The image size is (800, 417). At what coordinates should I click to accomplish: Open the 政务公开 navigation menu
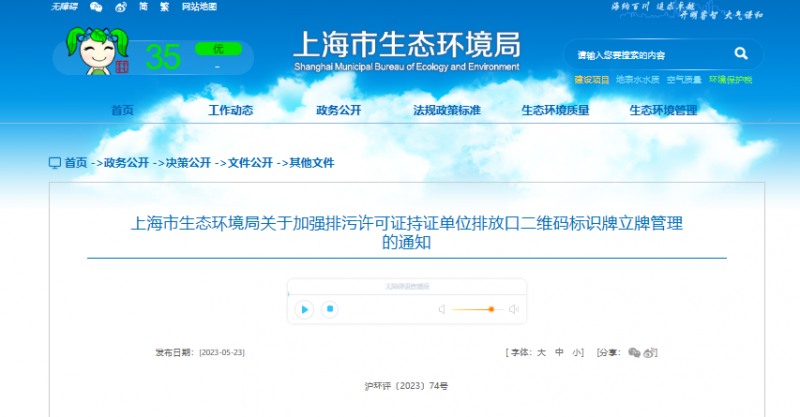[x=340, y=110]
